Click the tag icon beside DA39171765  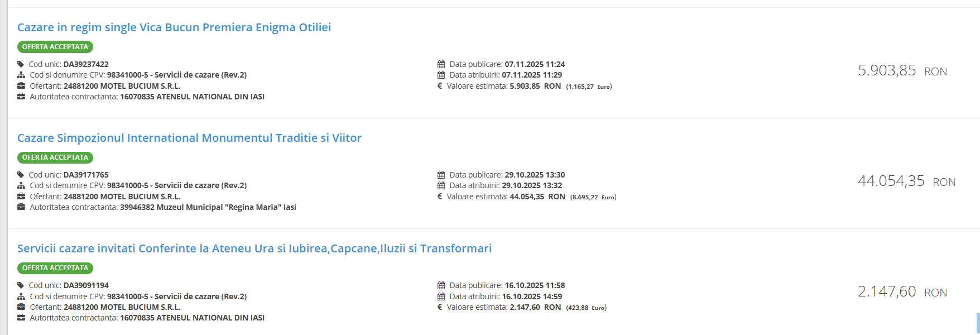click(21, 175)
